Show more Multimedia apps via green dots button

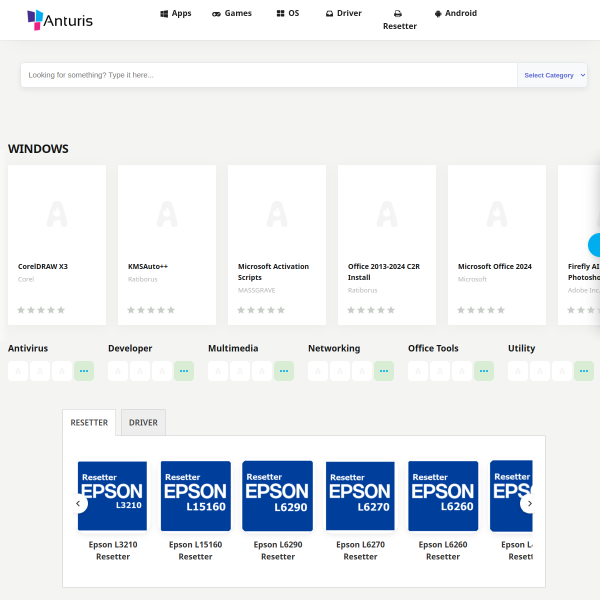click(284, 371)
